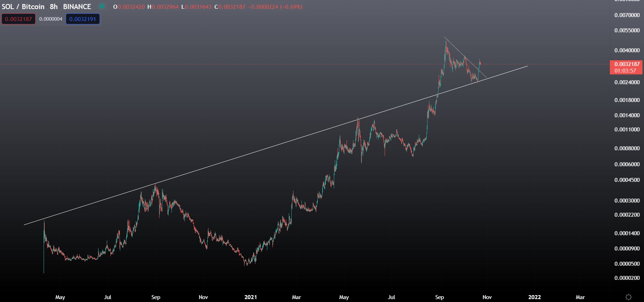
Task: Click the SOL / Bitcoin symbol title
Action: [23, 7]
